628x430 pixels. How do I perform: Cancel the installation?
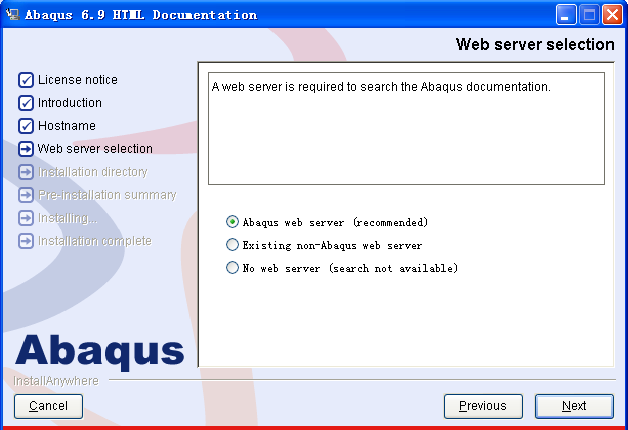click(x=48, y=406)
